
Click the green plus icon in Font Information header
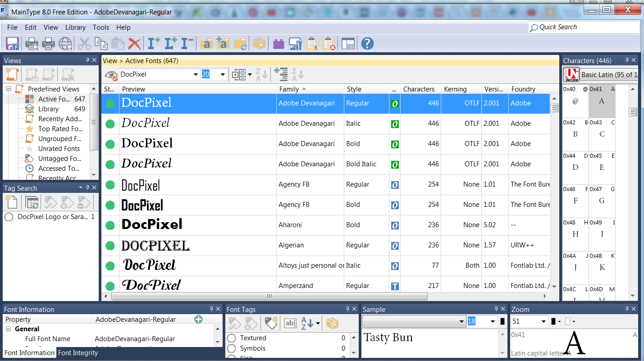pos(198,319)
